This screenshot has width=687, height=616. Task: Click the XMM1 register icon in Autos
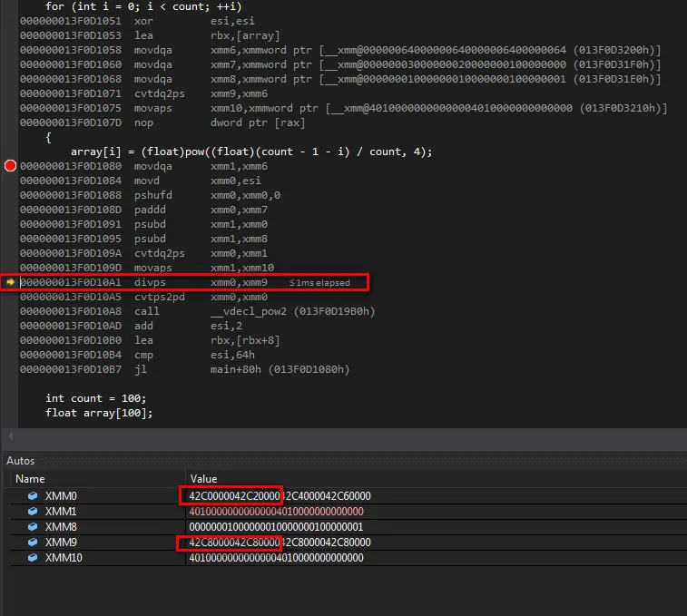(x=33, y=511)
